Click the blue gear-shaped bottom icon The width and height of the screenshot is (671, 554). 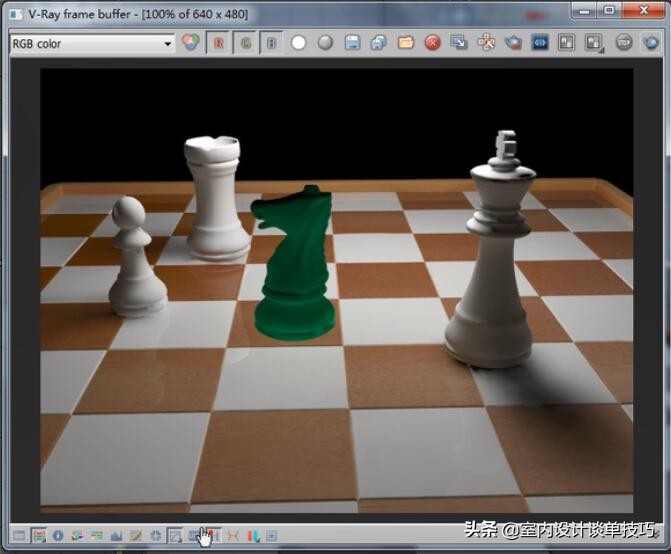[x=155, y=535]
